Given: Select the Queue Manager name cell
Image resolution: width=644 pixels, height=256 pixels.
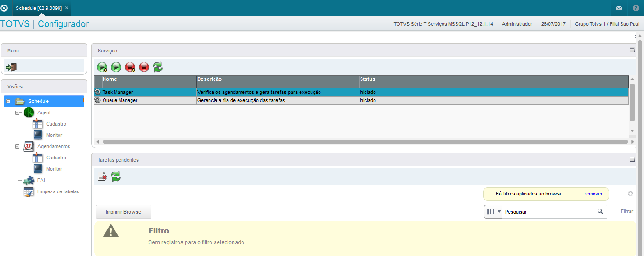Looking at the screenshot, I should (x=149, y=100).
